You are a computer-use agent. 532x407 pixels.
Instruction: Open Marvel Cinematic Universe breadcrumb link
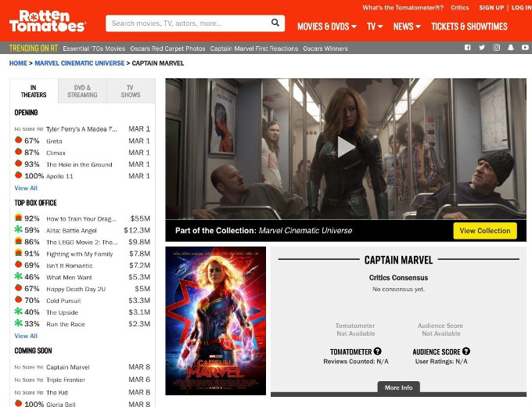[79, 63]
